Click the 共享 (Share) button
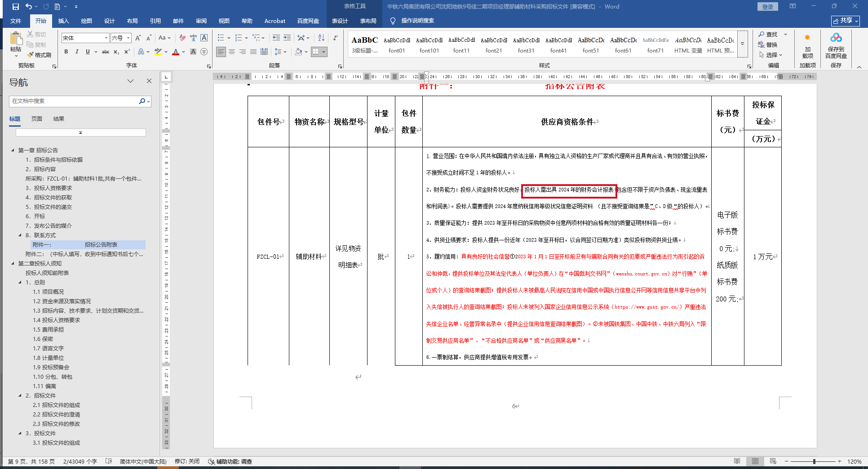 coord(846,21)
